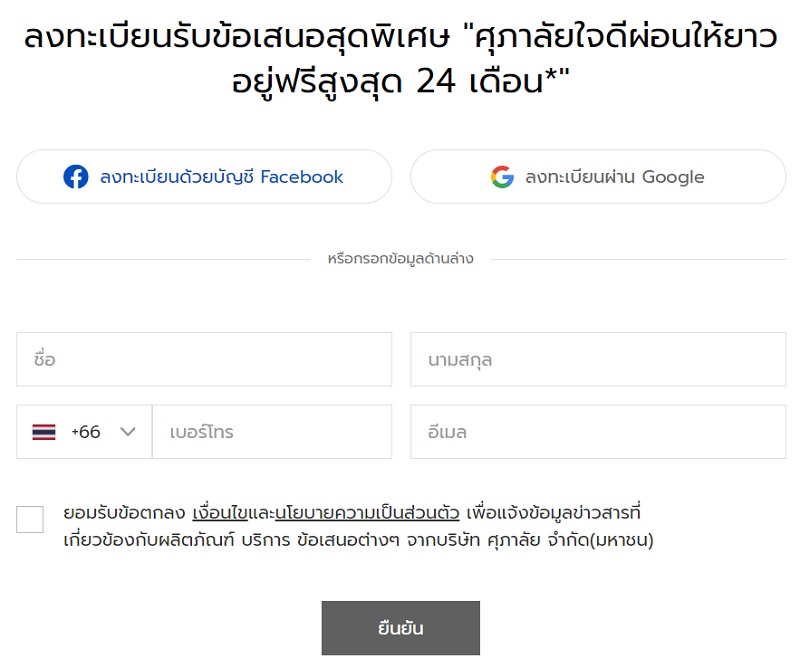Register using the ลงทะเบียนผ่าน Google button
Screen dimensions: 800x668
point(598,177)
